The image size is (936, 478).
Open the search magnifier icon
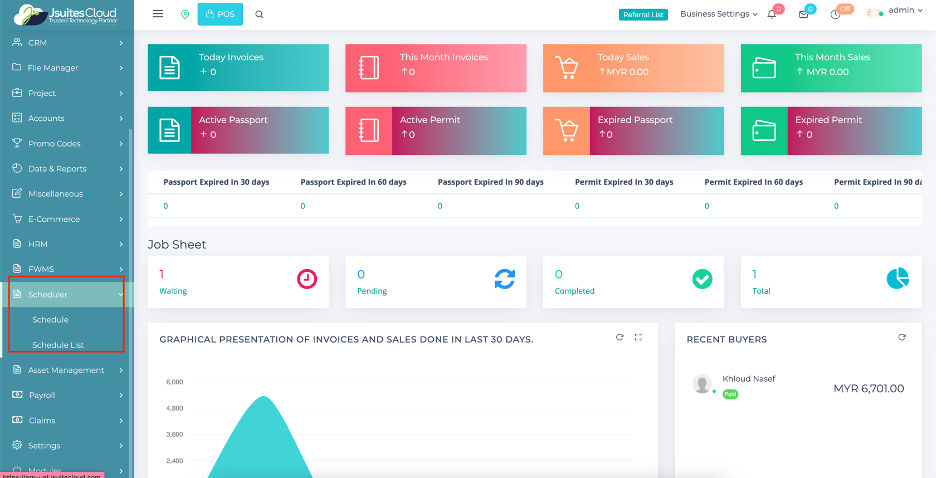click(260, 14)
